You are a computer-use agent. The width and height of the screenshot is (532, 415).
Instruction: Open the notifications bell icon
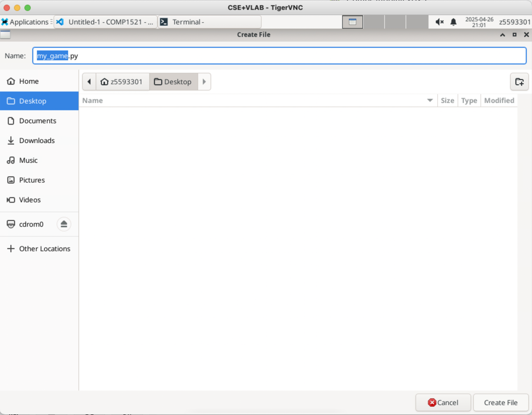pyautogui.click(x=453, y=22)
